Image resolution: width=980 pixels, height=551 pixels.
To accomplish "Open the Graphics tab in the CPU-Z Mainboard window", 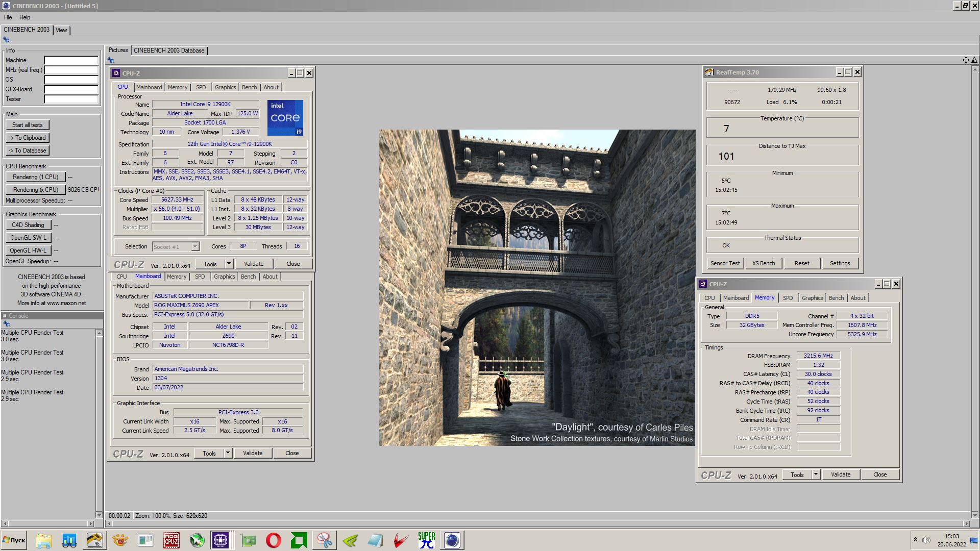I will [x=225, y=277].
